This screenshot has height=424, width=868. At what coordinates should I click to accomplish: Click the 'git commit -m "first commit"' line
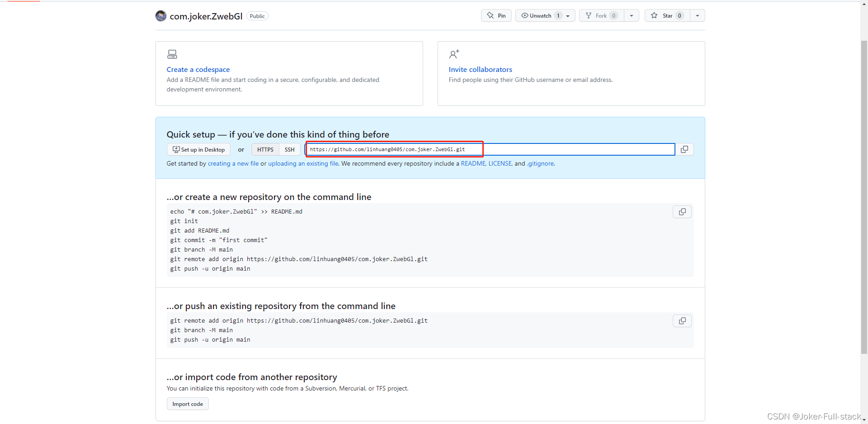(219, 240)
